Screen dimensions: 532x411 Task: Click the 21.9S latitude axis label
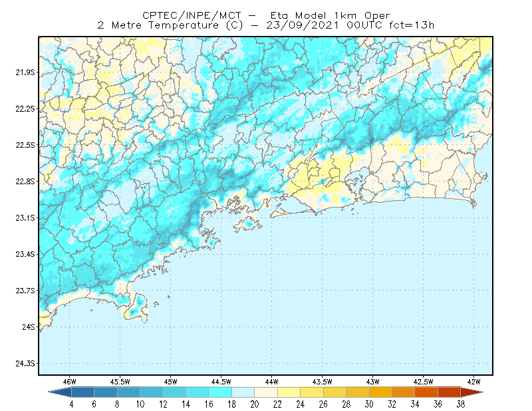click(x=25, y=72)
